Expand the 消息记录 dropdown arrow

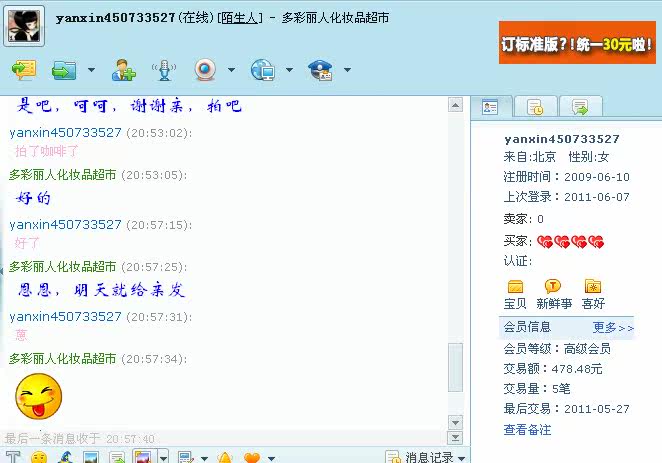[x=461, y=458]
